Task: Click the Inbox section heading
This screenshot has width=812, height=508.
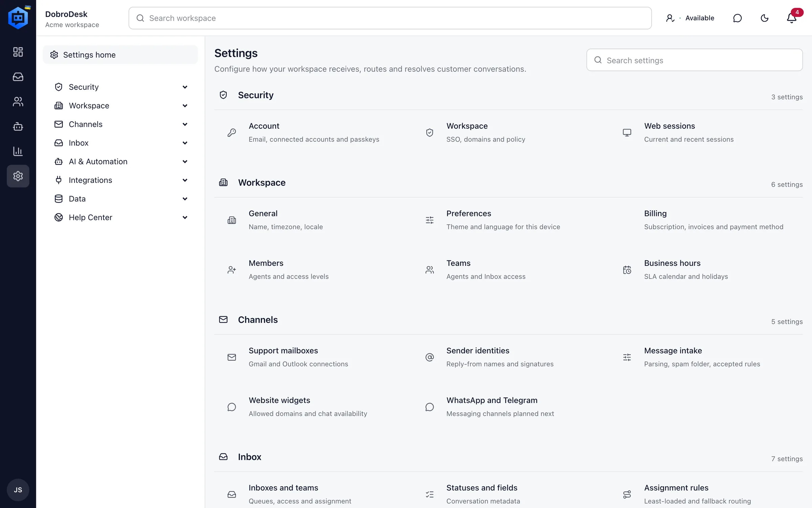Action: pyautogui.click(x=249, y=457)
